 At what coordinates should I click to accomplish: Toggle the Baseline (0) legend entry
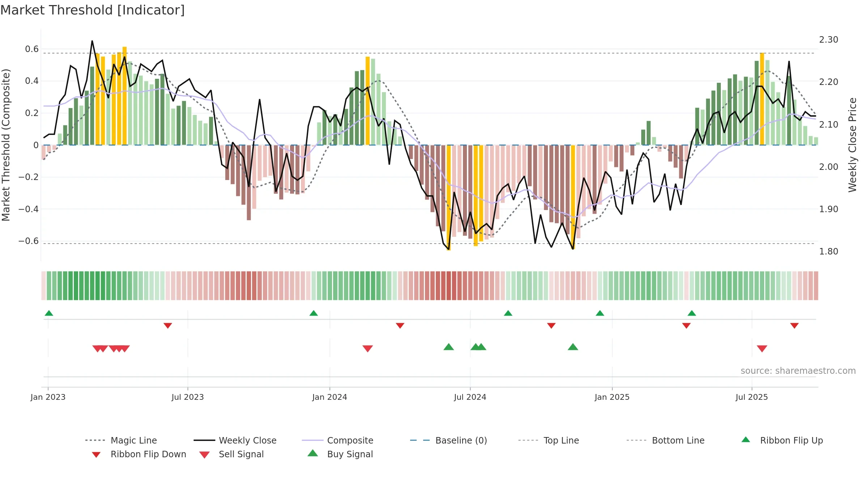tap(448, 440)
